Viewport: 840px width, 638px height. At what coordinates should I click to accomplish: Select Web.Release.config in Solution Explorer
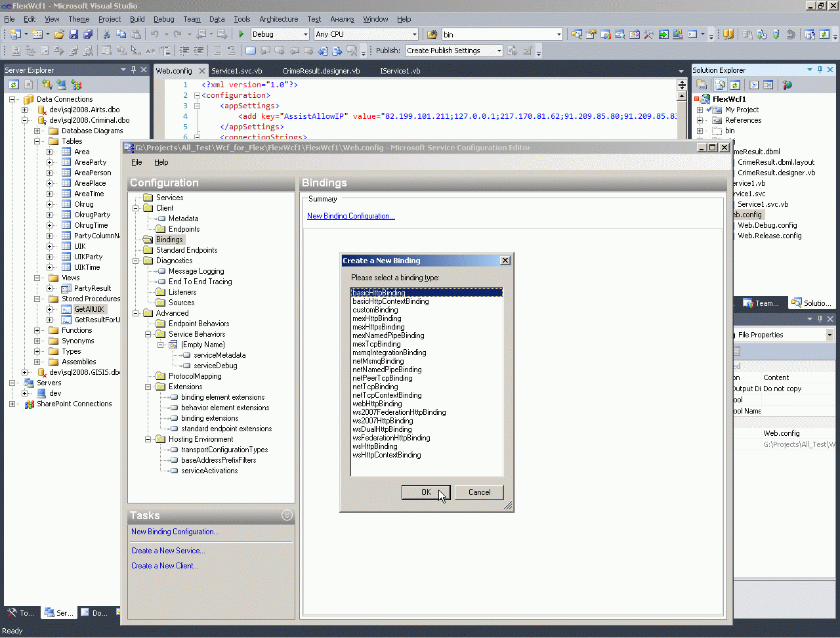click(x=769, y=236)
